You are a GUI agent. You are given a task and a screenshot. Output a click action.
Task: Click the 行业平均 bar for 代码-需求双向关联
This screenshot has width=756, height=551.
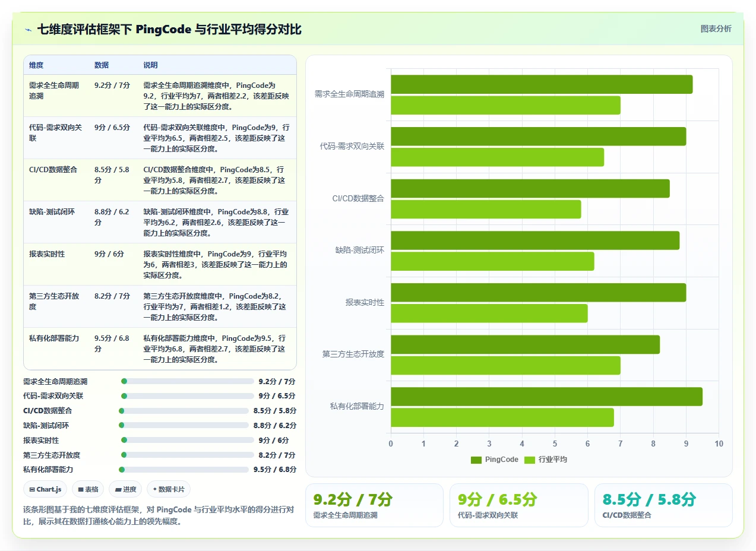(497, 157)
